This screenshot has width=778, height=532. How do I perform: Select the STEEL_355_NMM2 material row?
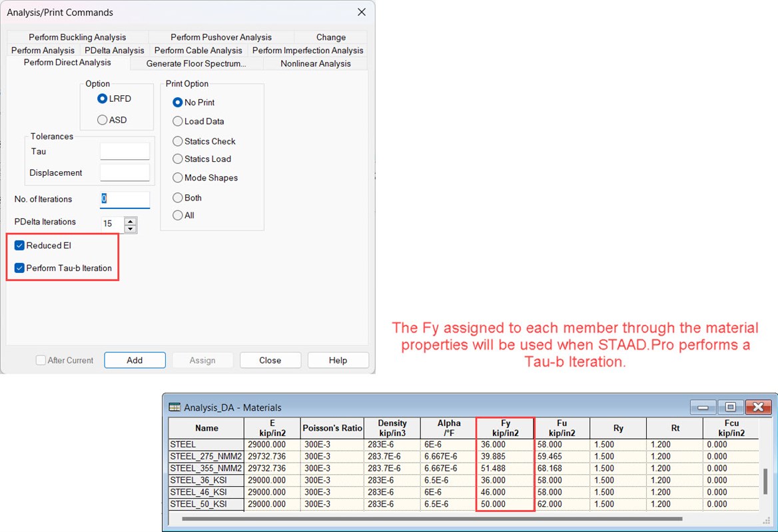click(x=206, y=468)
